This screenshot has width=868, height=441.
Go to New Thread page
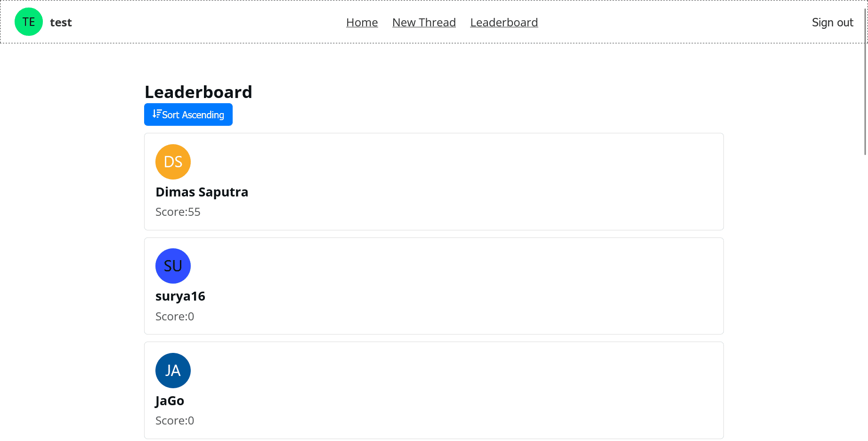click(x=424, y=23)
